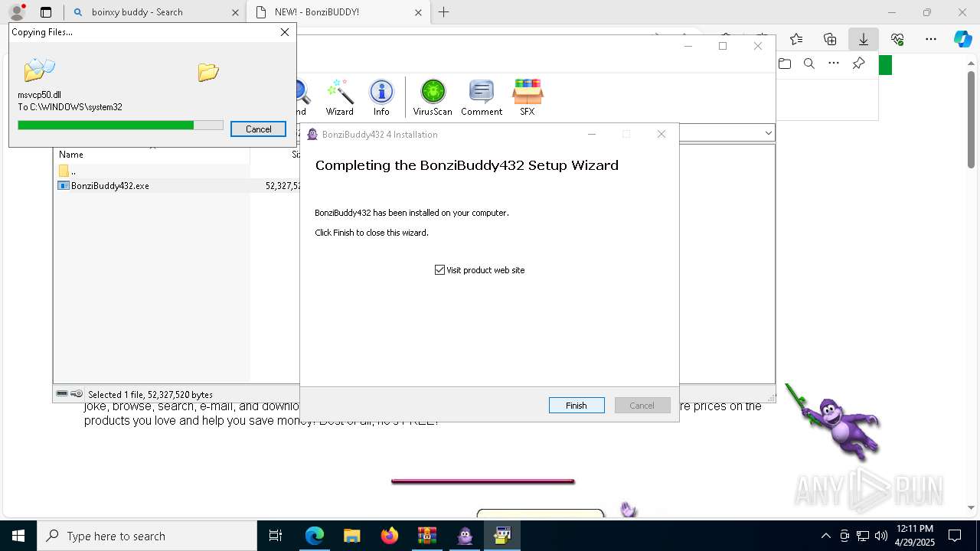The image size is (980, 551).
Task: Open Microsoft Edge from taskbar
Action: tap(315, 536)
